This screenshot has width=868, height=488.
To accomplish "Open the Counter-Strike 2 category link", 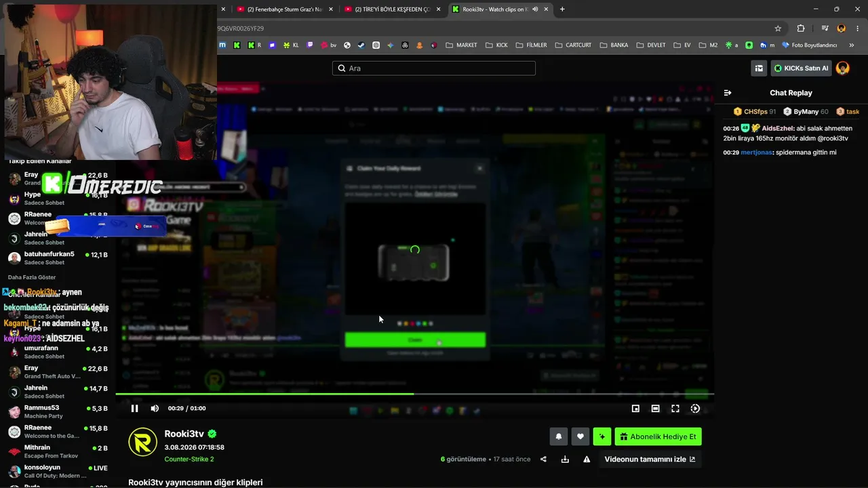I will (189, 459).
